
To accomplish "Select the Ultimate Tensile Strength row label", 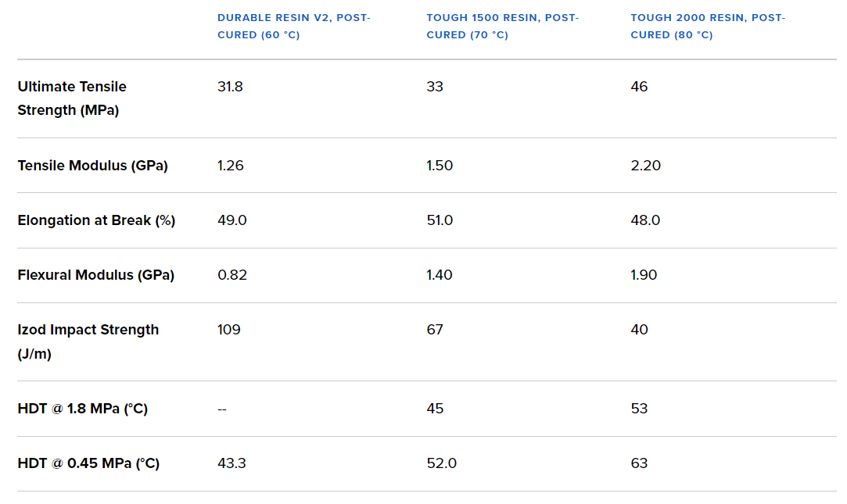I will pos(72,98).
